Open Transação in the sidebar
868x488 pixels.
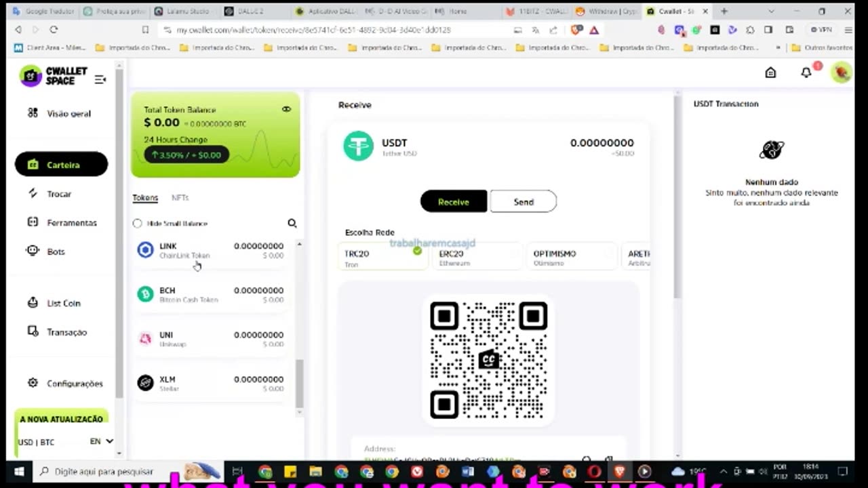[58, 332]
